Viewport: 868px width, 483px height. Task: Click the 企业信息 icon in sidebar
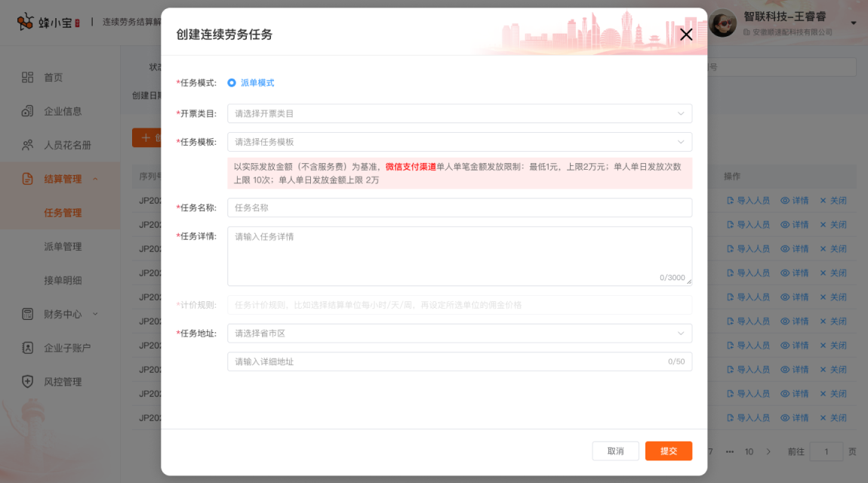coord(28,112)
